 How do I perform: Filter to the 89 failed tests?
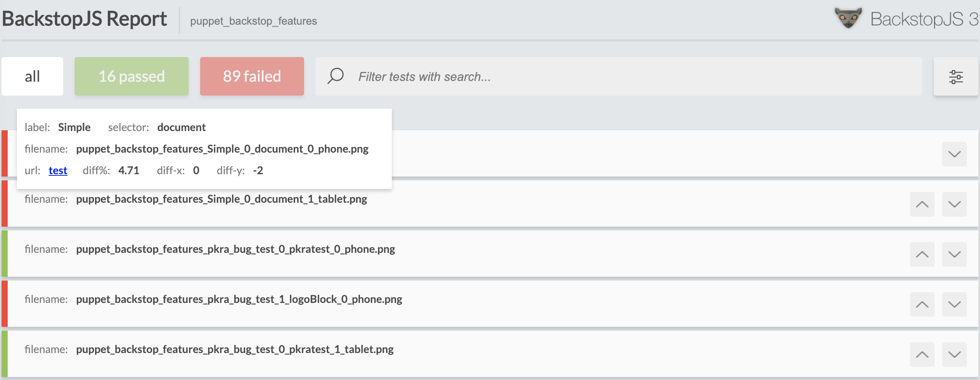(252, 76)
